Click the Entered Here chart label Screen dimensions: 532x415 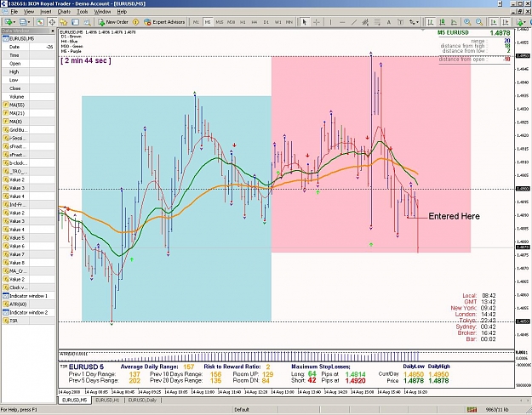coord(454,216)
